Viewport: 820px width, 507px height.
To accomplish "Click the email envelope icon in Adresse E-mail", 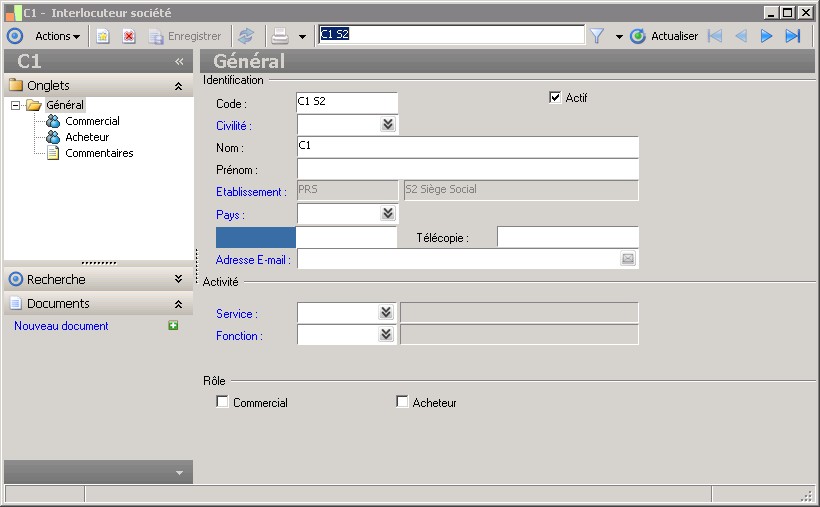I will point(628,259).
